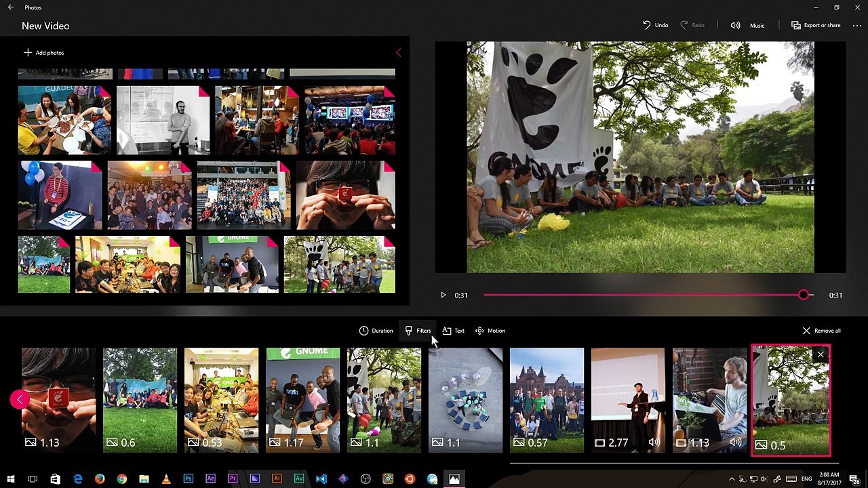Select the library photo of red cube close-up
868x488 pixels.
(345, 195)
